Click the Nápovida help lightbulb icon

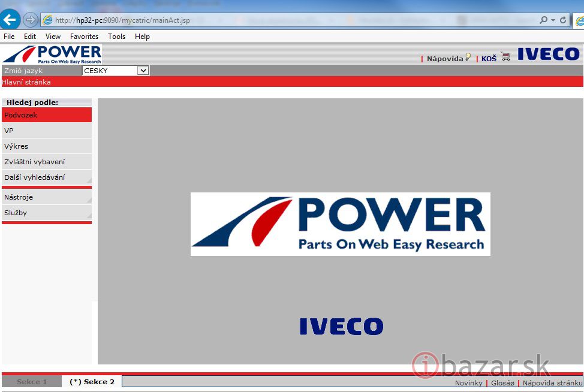coord(468,58)
